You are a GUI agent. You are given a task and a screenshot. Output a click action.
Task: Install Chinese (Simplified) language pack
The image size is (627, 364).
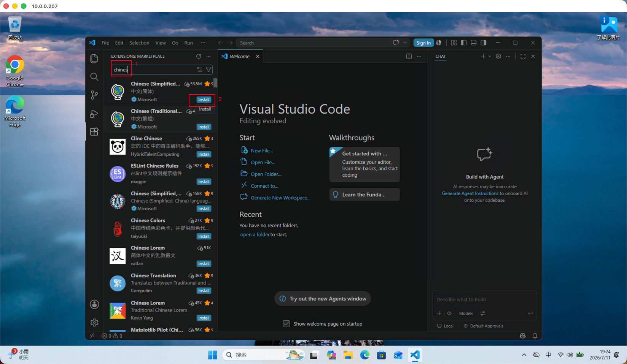(x=204, y=100)
